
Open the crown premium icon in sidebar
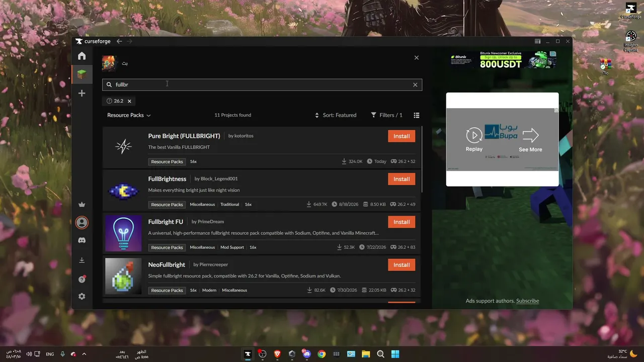82,205
